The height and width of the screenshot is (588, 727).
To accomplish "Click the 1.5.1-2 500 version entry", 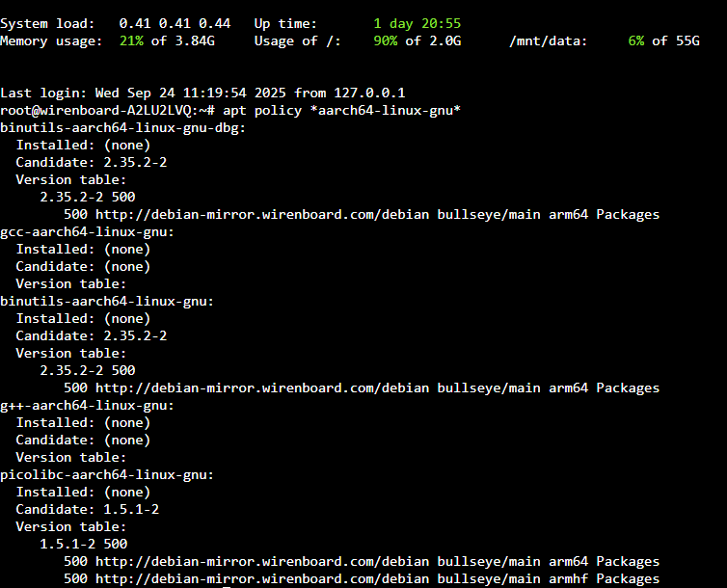I will (x=84, y=545).
